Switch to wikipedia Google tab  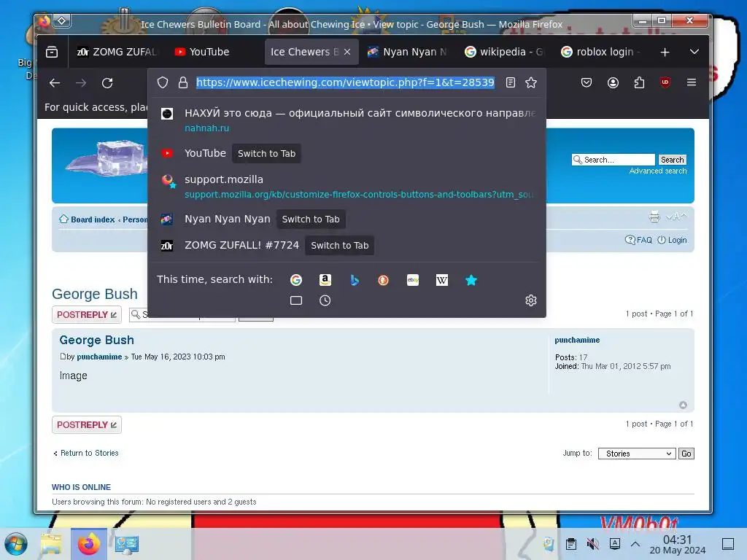click(505, 52)
